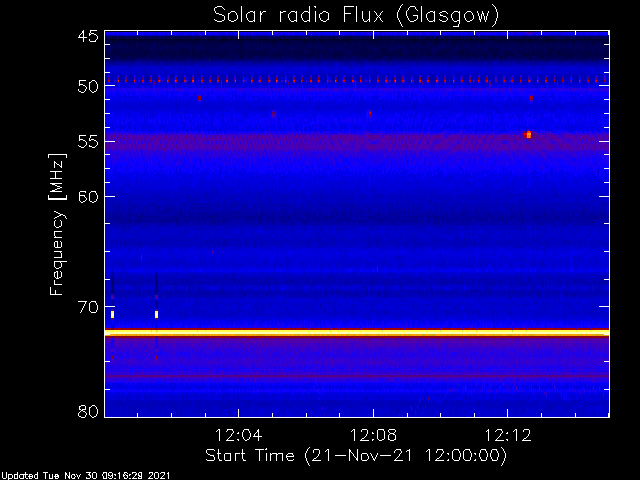Click the 12:12 time tick label
The image size is (640, 480).
tap(508, 435)
